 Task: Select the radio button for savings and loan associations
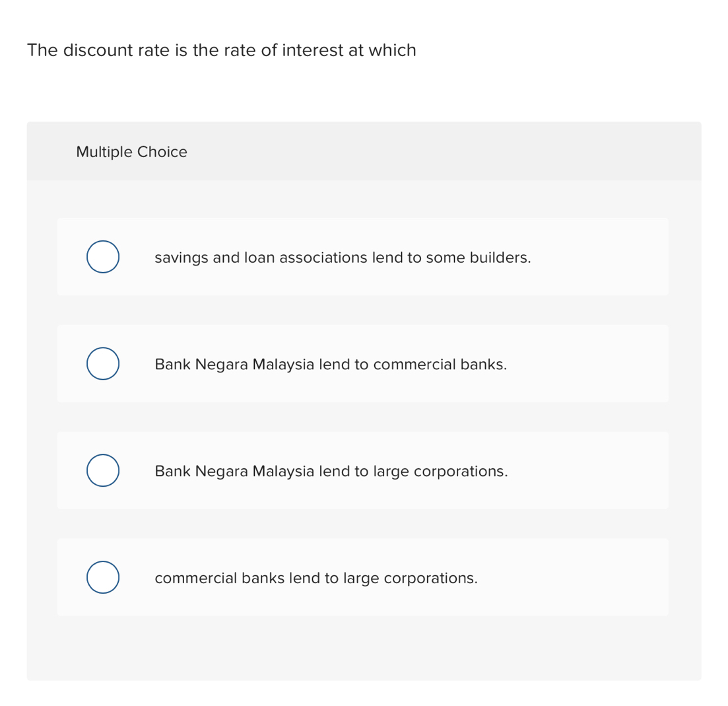[x=102, y=257]
